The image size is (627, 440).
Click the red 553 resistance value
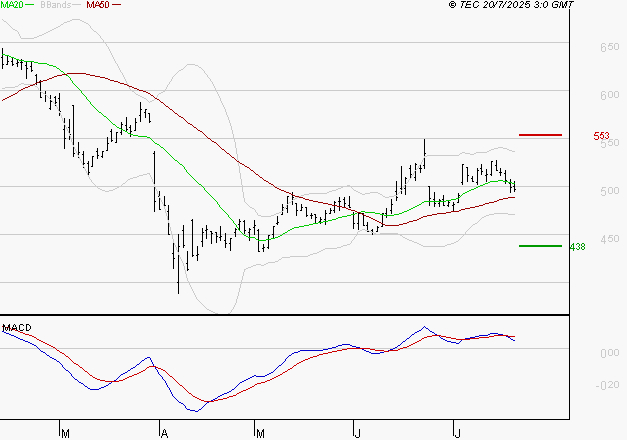(x=601, y=136)
